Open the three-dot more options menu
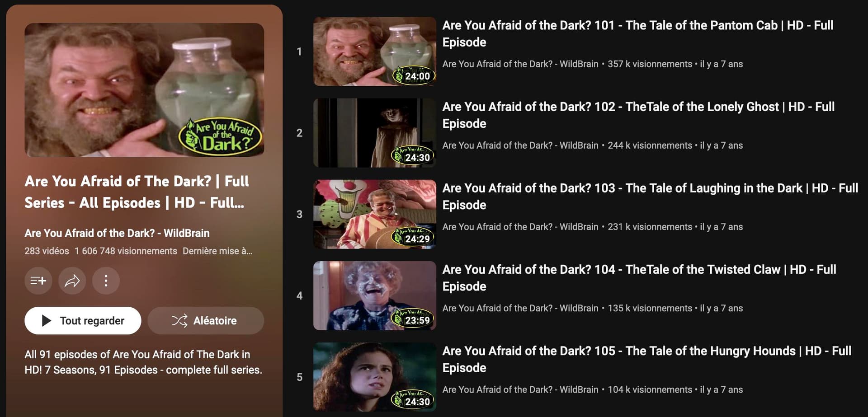 click(x=106, y=281)
